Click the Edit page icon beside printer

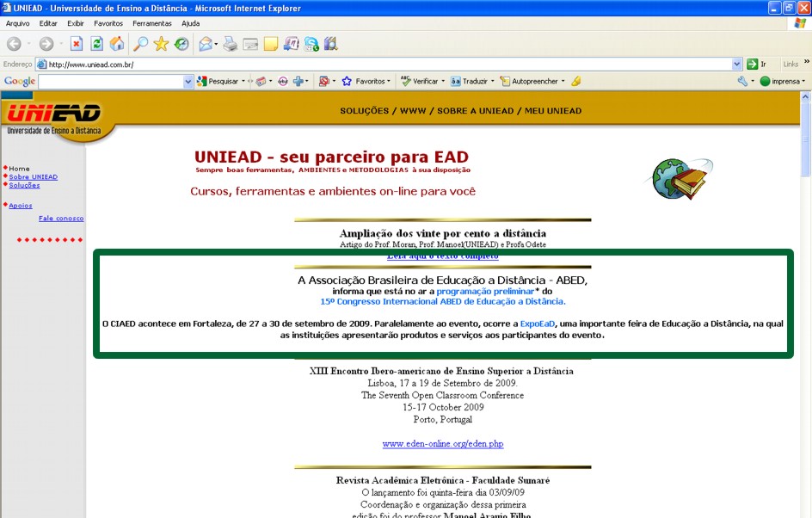[250, 44]
